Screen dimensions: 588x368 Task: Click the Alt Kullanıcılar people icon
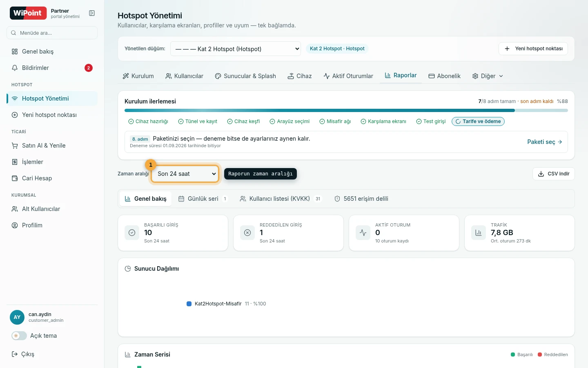15,209
